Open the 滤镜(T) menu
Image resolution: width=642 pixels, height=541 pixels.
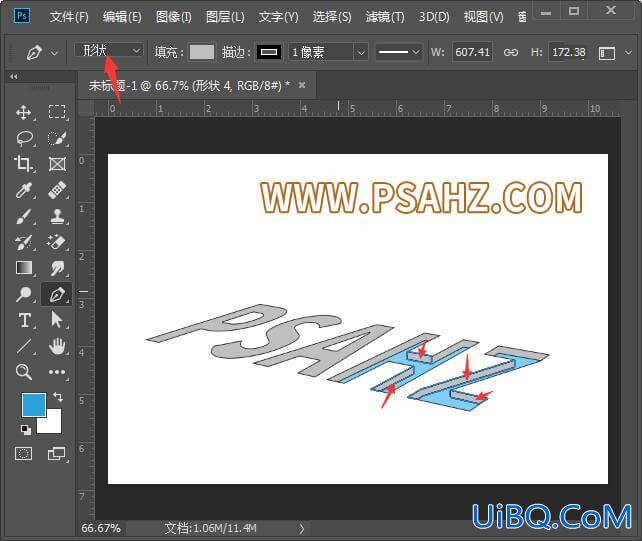(385, 17)
